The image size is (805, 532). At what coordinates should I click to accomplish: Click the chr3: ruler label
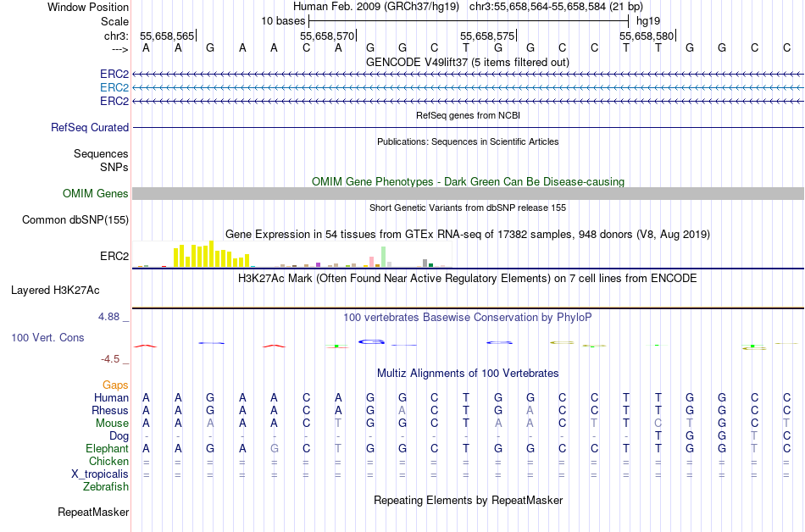(x=116, y=36)
